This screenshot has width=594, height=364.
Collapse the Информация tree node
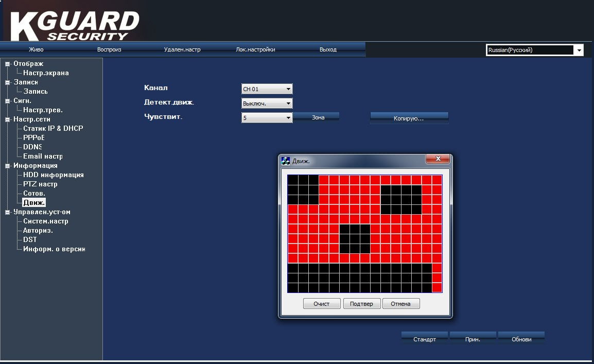7,166
